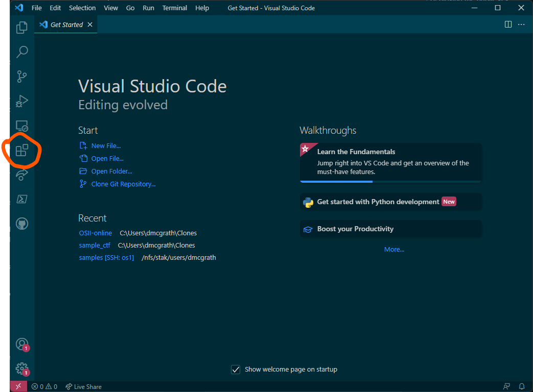Screen dimensions: 533x392
Task: Click the More... walkthroughs link
Action: tap(394, 249)
